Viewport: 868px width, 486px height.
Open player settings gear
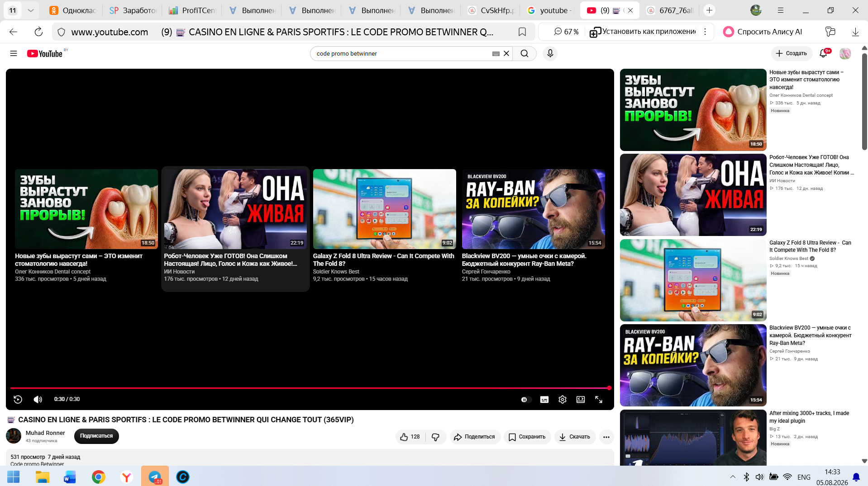pos(563,400)
